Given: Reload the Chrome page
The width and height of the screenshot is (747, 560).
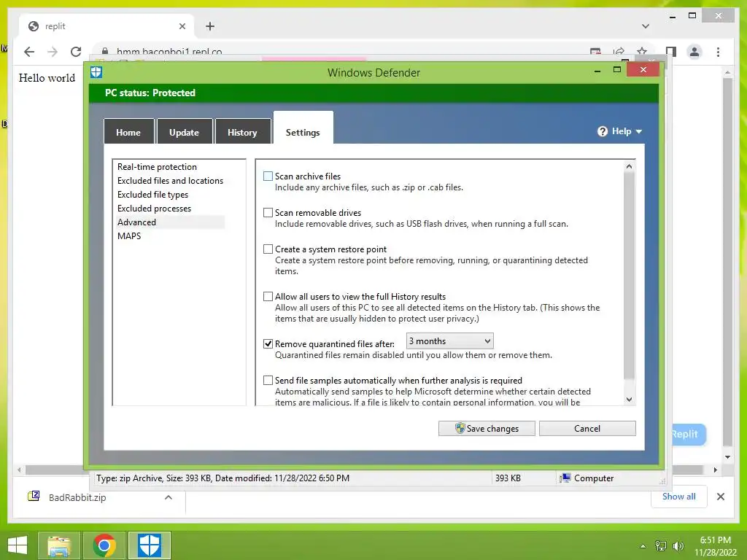Looking at the screenshot, I should pyautogui.click(x=76, y=52).
